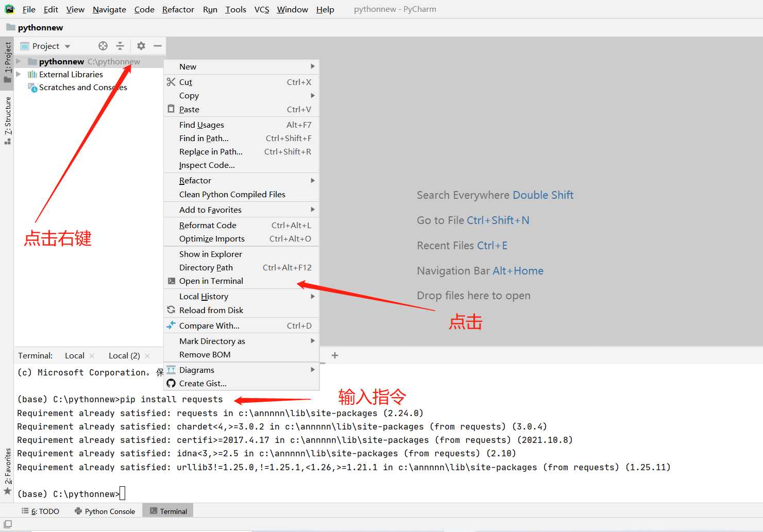Open the Tools menu

point(235,9)
